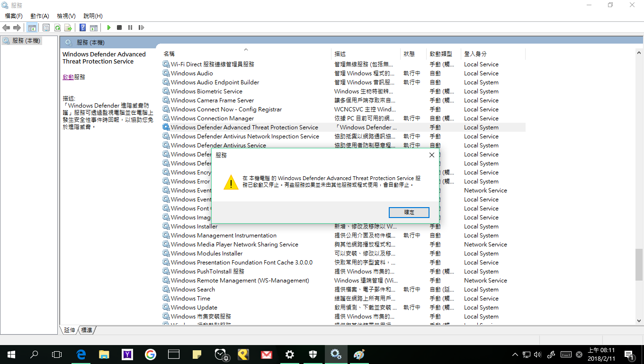
Task: Open the Google taskbar icon
Action: [151, 355]
